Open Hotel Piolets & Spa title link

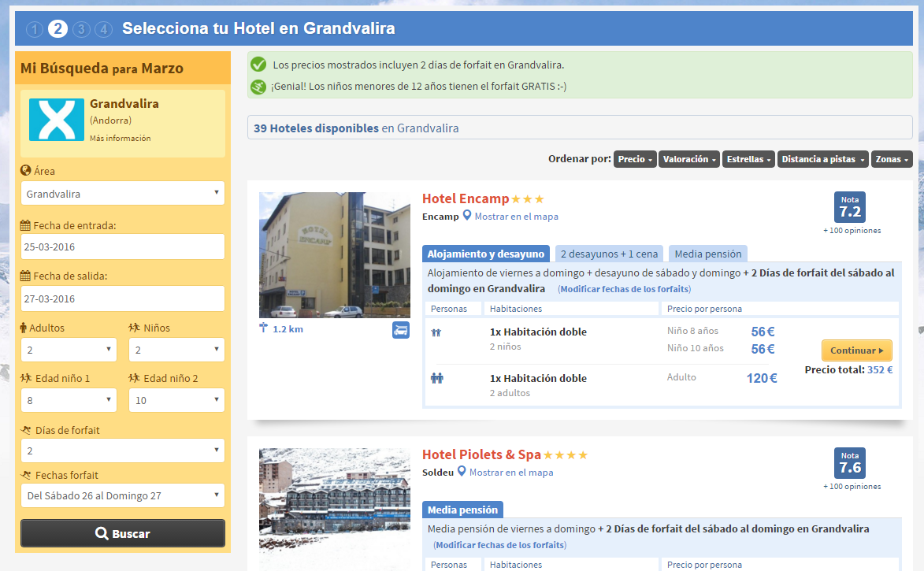[x=481, y=454]
